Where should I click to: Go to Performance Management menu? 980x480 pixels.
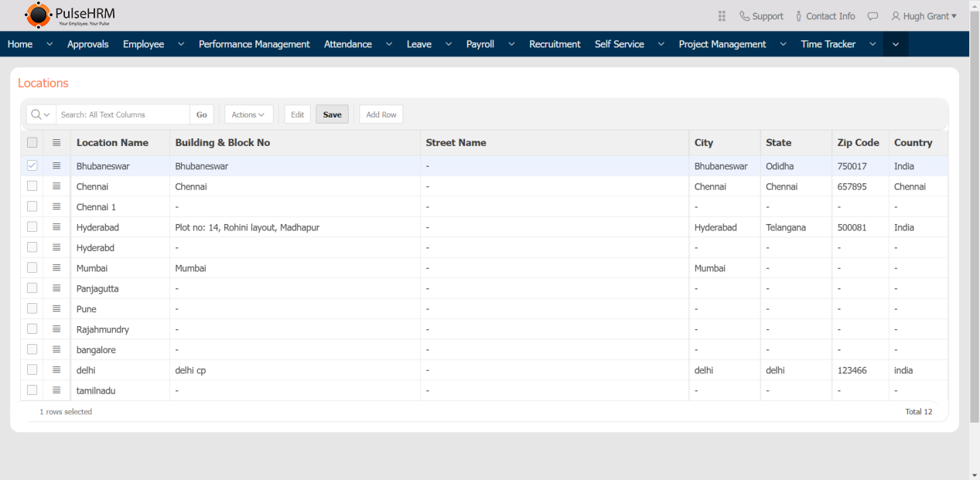(254, 44)
